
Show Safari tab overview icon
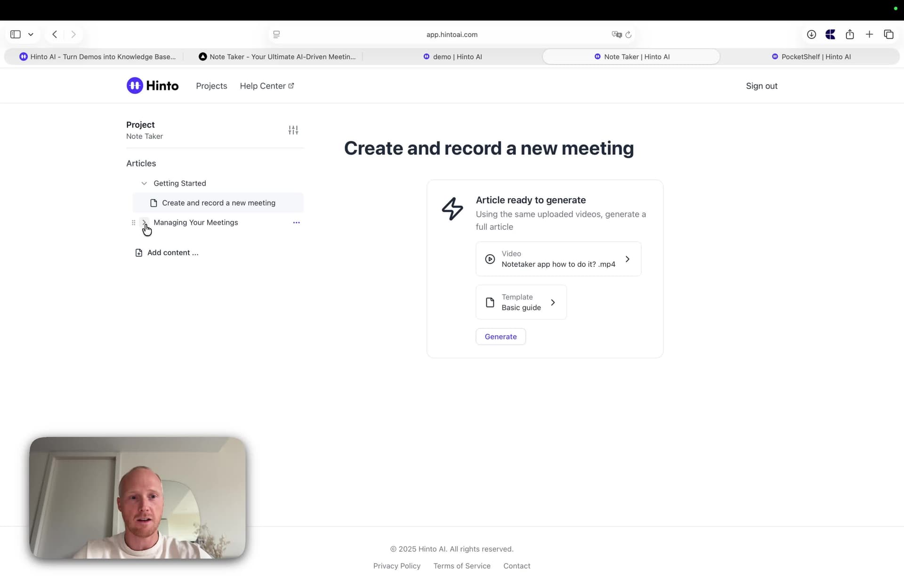888,34
